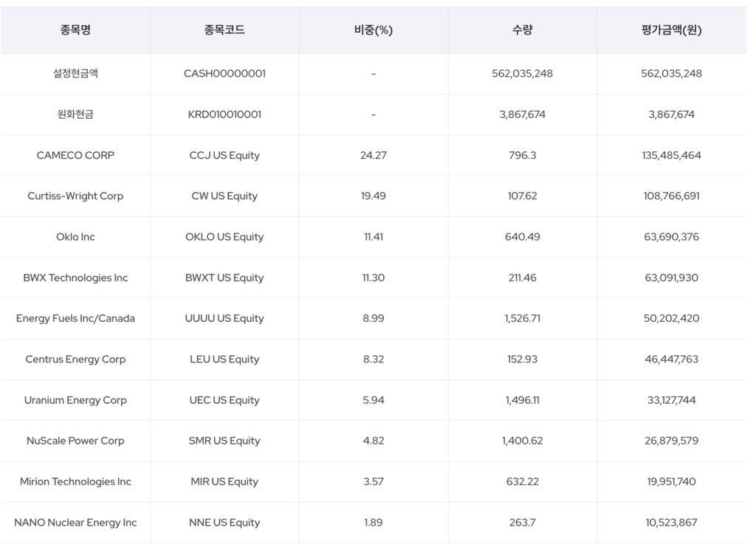Select Mirion Technologies Inc row name

pyautogui.click(x=75, y=481)
